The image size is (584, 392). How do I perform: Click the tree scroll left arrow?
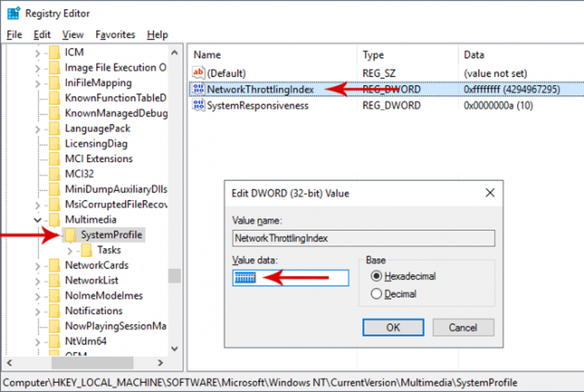point(10,363)
